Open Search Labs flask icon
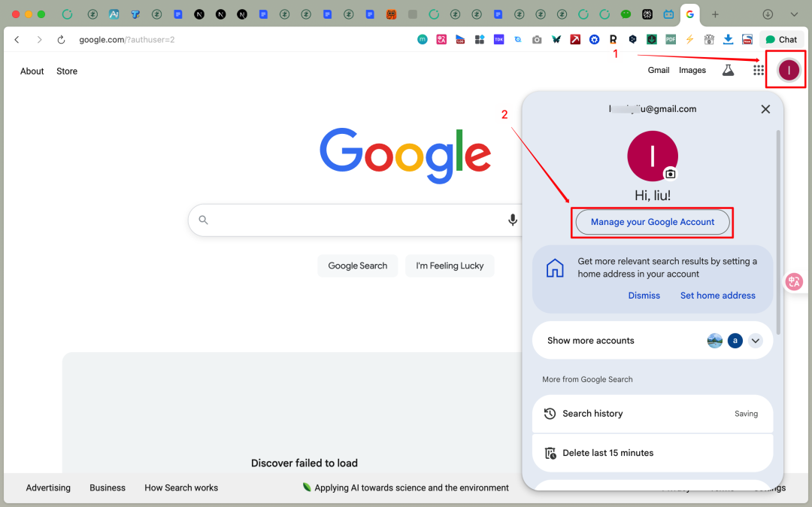The image size is (812, 507). pos(728,70)
